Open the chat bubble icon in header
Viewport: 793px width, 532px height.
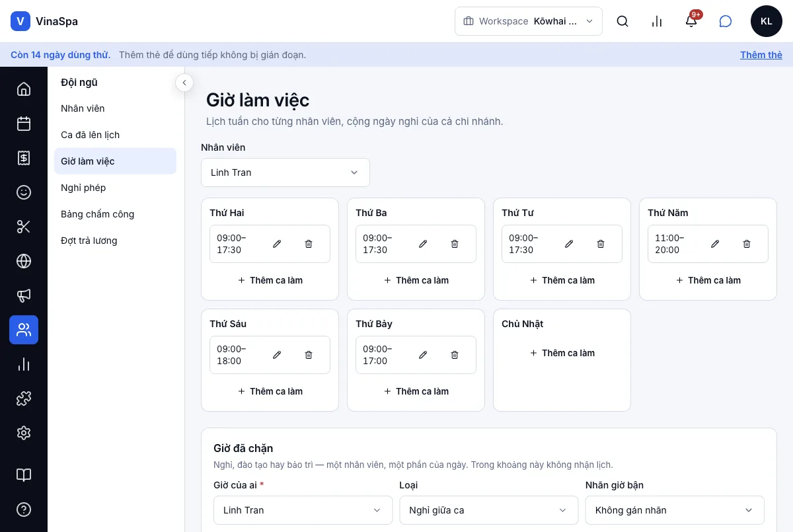coord(726,21)
